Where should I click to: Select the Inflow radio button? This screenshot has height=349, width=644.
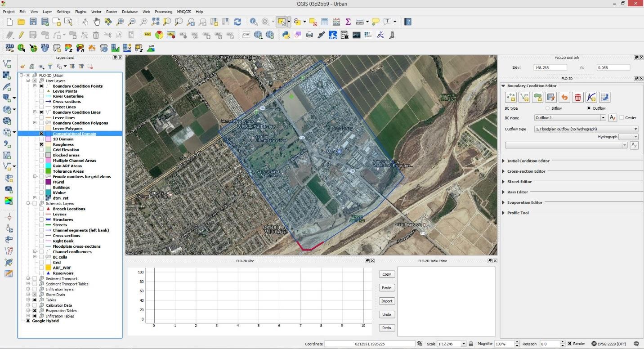click(x=547, y=108)
